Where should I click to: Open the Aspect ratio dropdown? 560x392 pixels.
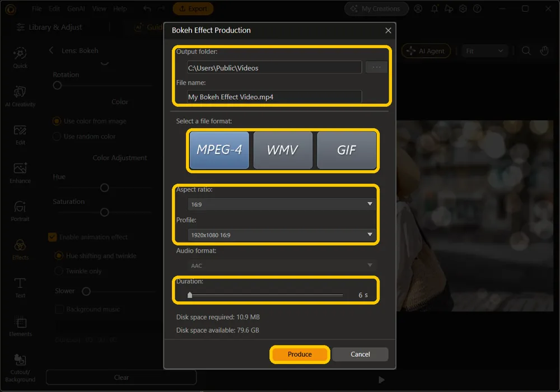point(282,204)
